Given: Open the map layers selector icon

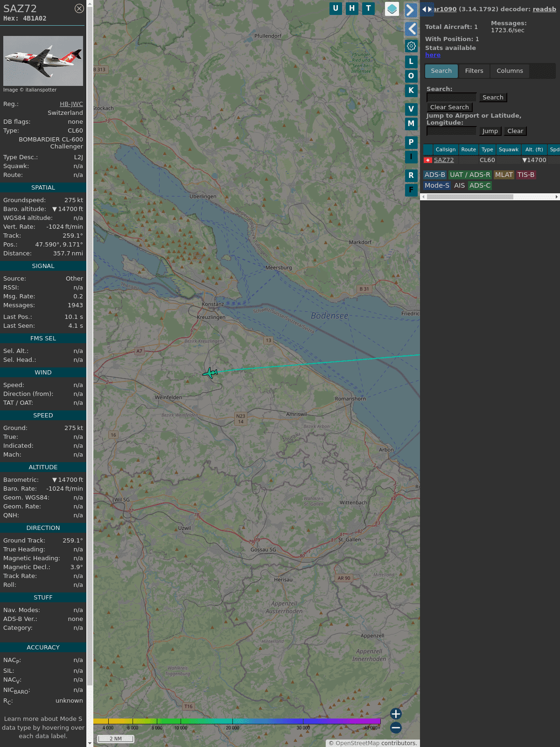Looking at the screenshot, I should point(392,9).
